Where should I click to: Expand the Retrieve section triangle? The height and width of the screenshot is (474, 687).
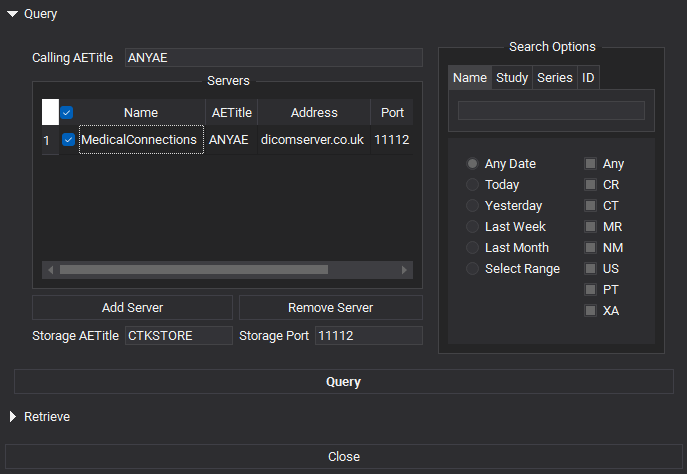[13, 417]
